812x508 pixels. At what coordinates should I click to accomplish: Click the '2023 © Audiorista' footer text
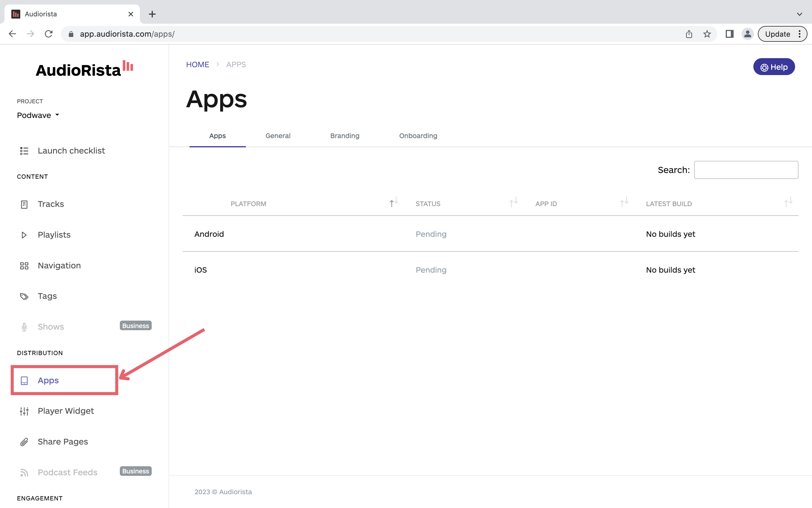223,492
